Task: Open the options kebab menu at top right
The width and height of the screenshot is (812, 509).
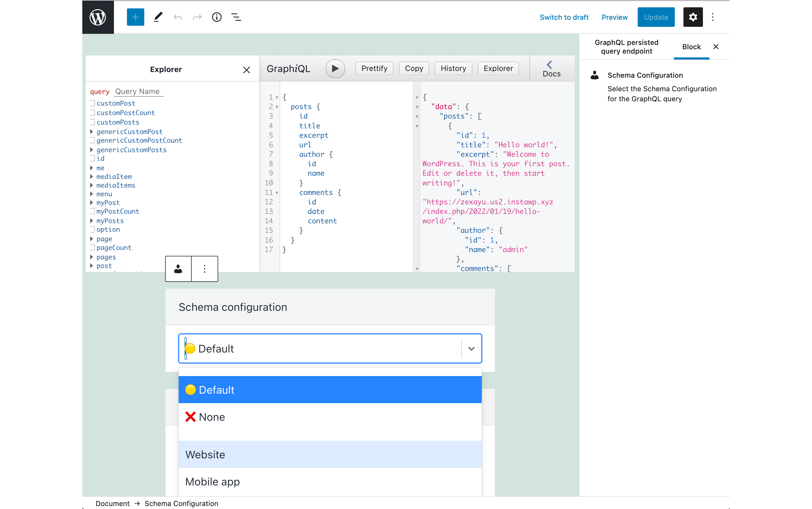Action: pyautogui.click(x=712, y=17)
